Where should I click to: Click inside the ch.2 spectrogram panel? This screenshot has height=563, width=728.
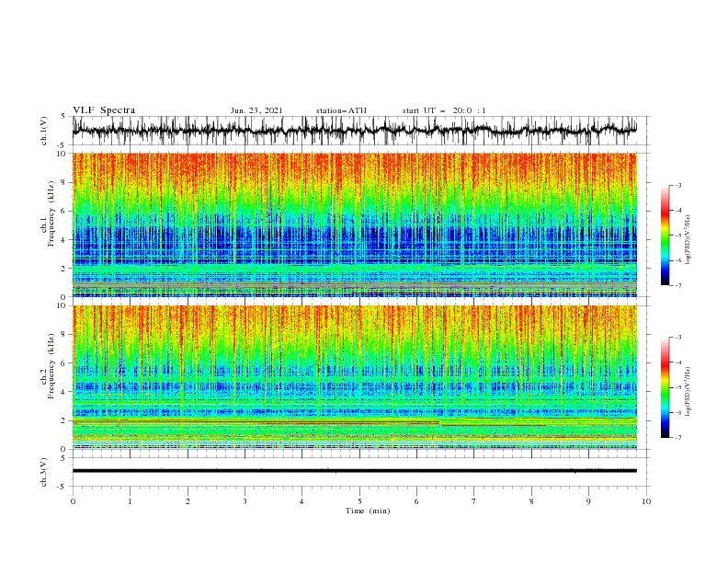(x=355, y=377)
